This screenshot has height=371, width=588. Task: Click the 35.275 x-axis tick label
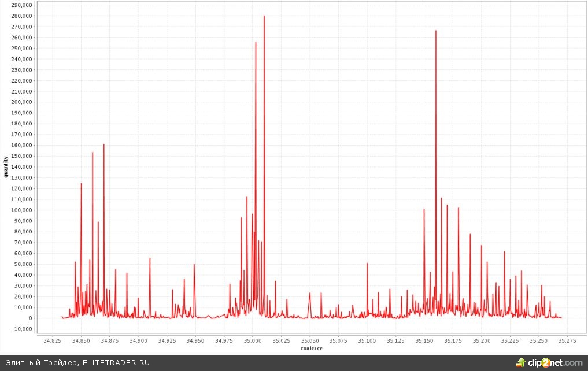(567, 341)
